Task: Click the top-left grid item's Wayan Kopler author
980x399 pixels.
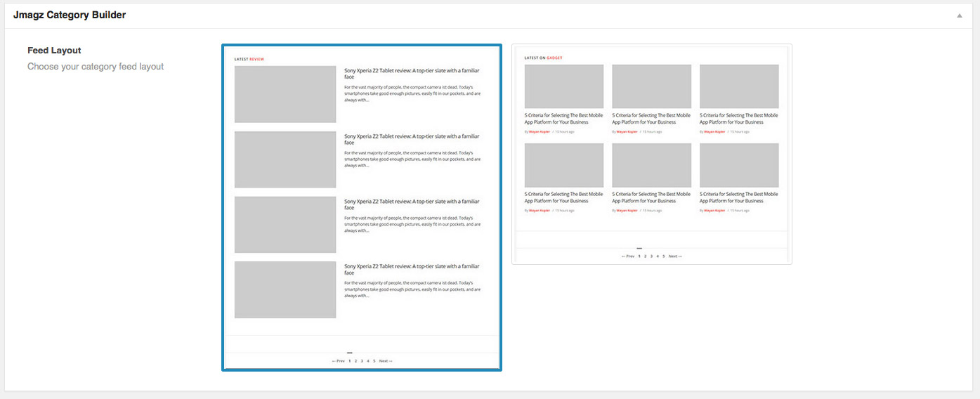Action: (538, 131)
